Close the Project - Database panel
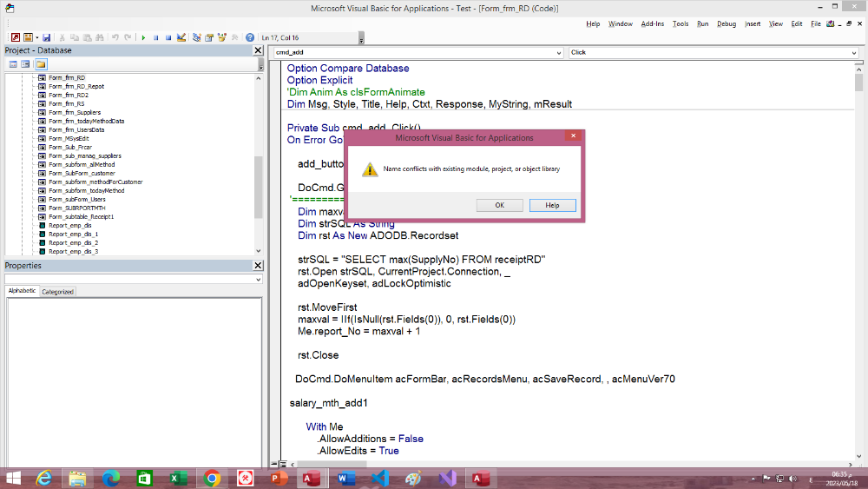This screenshot has width=868, height=489. 258,50
